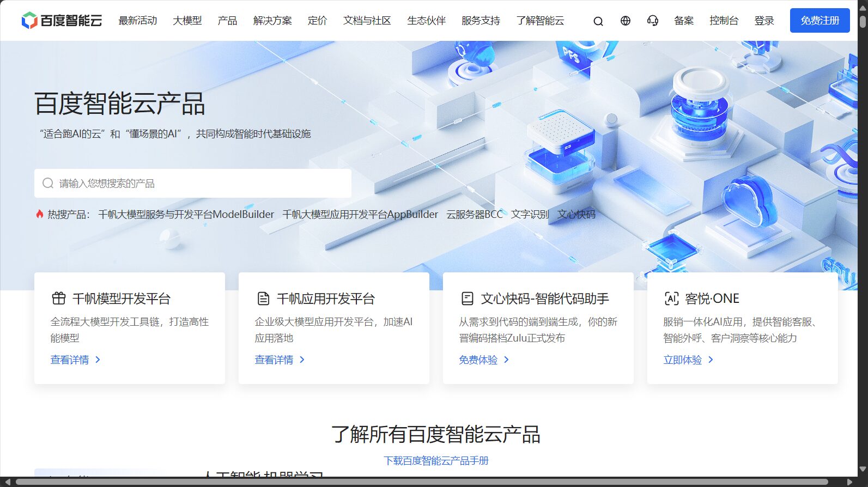Select hot search 云服务器BCC
The width and height of the screenshot is (868, 487).
coord(475,214)
